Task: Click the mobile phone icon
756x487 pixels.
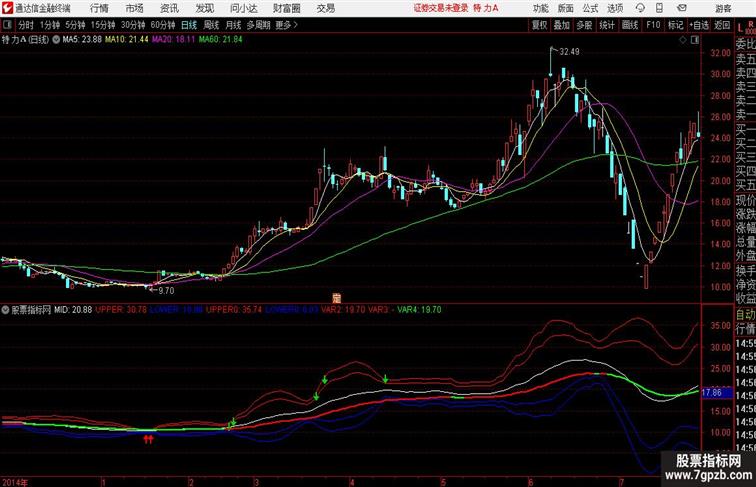Action: 659,8
